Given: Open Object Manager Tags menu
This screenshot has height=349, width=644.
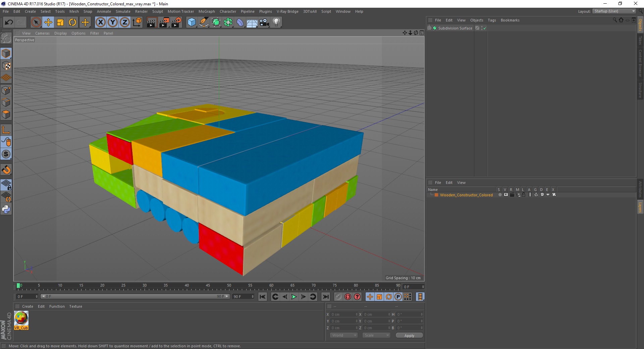Looking at the screenshot, I should (x=492, y=20).
